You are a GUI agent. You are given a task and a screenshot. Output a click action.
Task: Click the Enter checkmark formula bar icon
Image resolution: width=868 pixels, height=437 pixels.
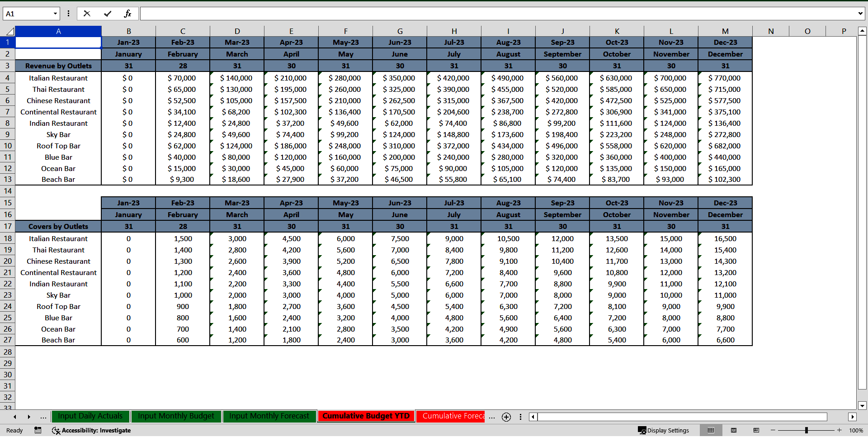tap(108, 14)
